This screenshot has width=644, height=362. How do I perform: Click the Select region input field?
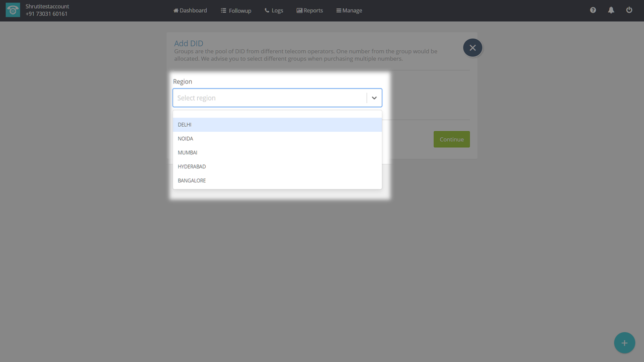coord(269,98)
